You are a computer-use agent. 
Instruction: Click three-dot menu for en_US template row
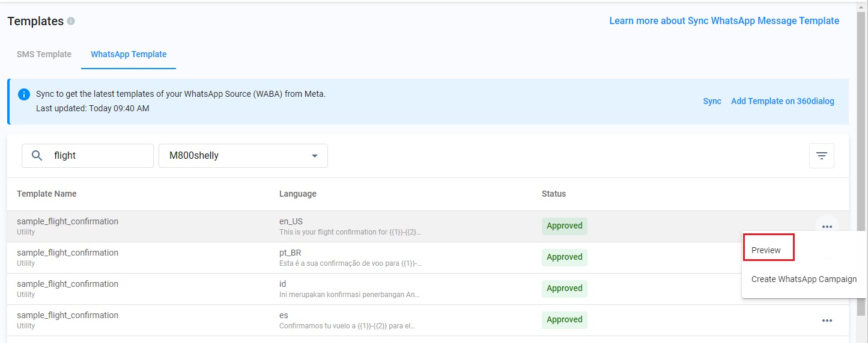[x=827, y=226]
